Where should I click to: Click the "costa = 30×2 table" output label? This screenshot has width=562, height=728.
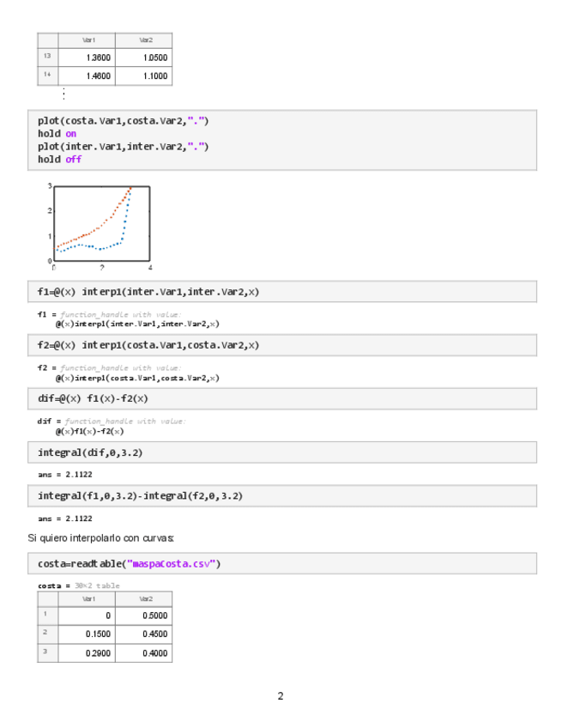click(78, 585)
